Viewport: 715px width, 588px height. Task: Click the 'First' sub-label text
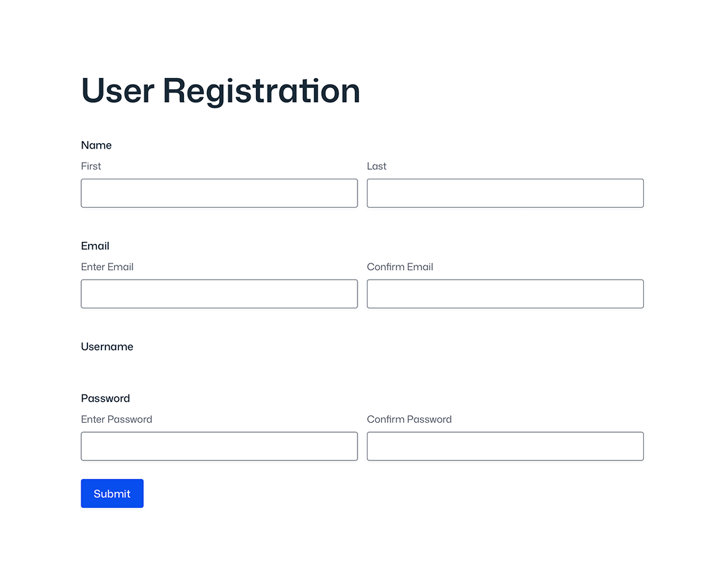click(91, 166)
